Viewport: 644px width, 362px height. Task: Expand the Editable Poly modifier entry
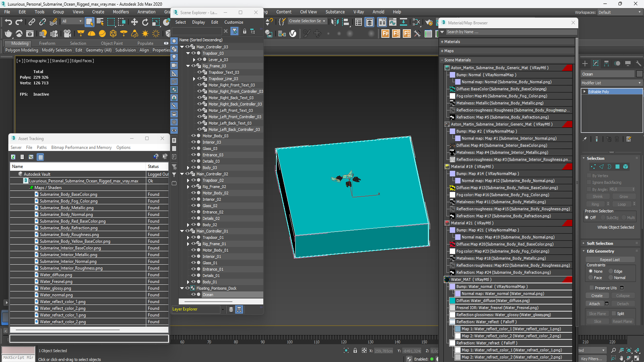585,92
